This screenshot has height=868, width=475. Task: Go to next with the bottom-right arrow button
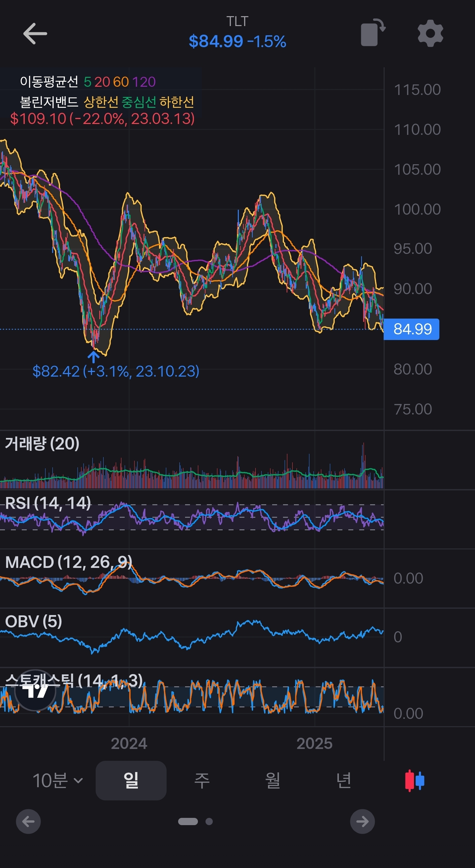click(x=363, y=821)
